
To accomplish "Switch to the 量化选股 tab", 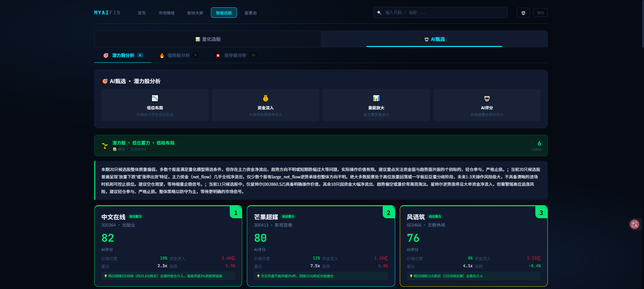I will click(x=208, y=39).
